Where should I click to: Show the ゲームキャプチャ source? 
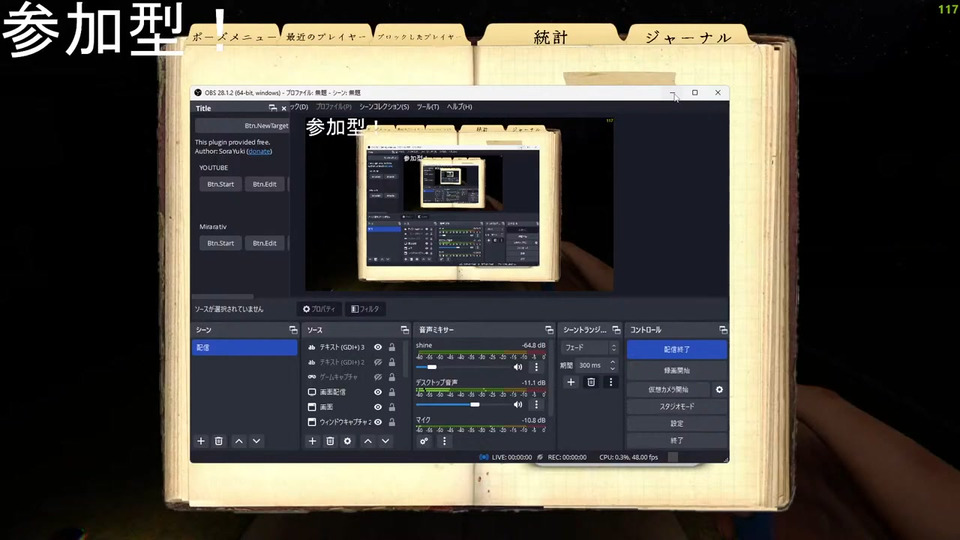(x=378, y=377)
